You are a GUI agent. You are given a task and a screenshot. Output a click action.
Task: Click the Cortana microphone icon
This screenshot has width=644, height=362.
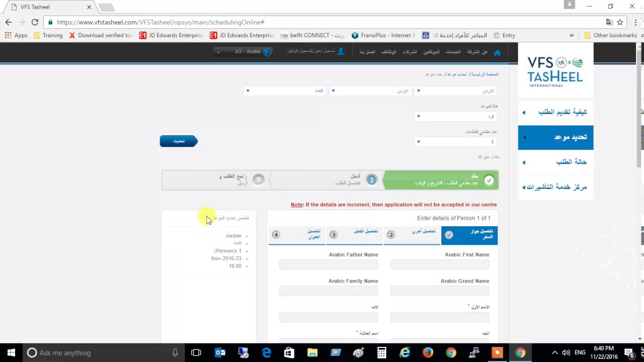(175, 353)
